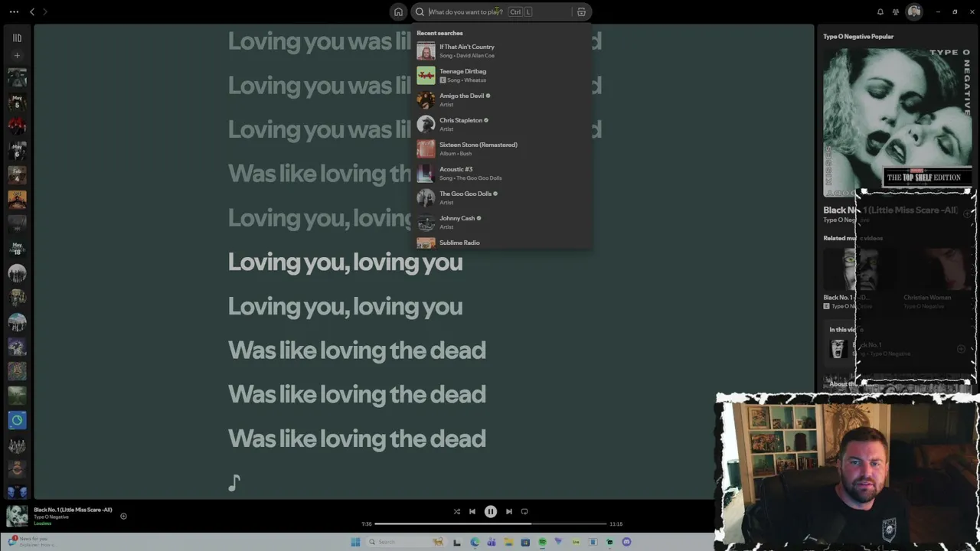Open File Explorer from the taskbar
The image size is (980, 551).
pos(508,542)
